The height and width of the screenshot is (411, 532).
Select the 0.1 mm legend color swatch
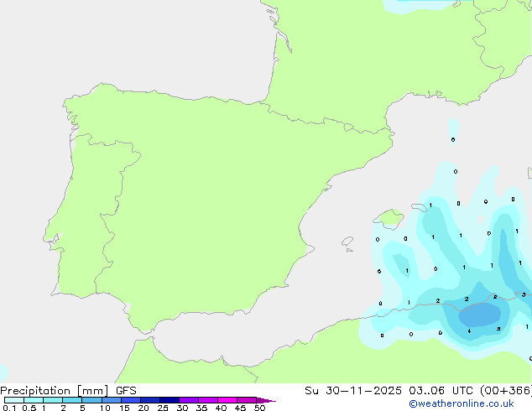(14, 400)
